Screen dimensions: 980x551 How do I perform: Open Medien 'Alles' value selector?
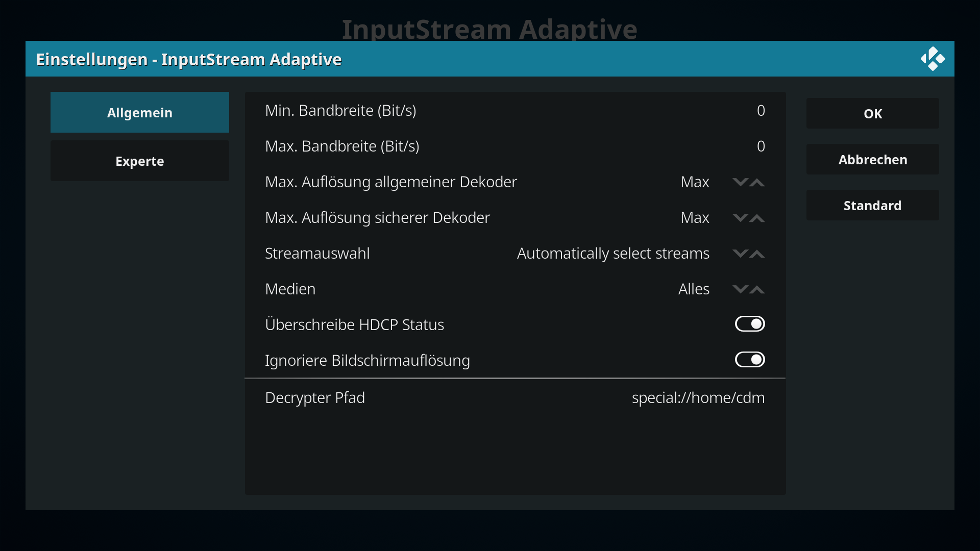click(694, 289)
